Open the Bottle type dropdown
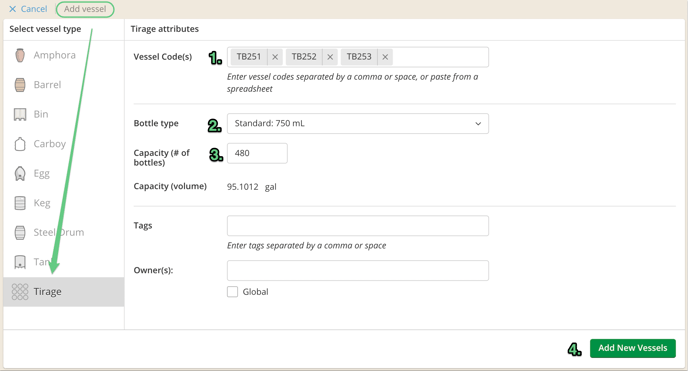Viewport: 688px width, 371px height. click(358, 124)
